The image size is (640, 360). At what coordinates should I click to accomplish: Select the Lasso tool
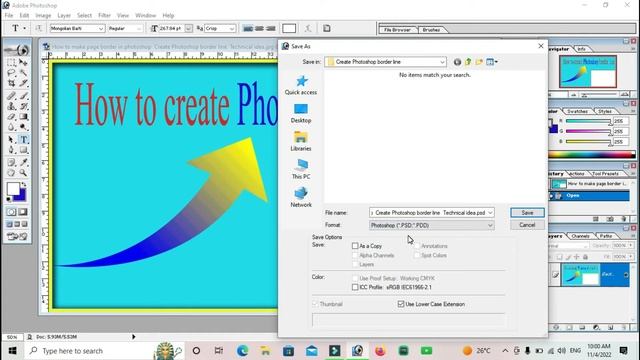coord(11,73)
